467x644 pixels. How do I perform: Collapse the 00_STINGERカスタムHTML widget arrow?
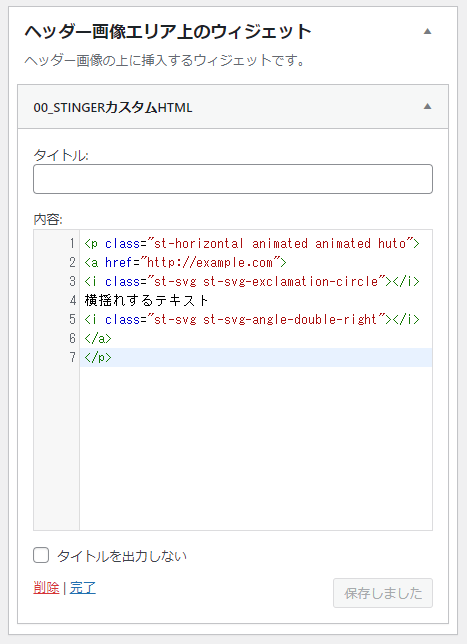click(x=427, y=106)
